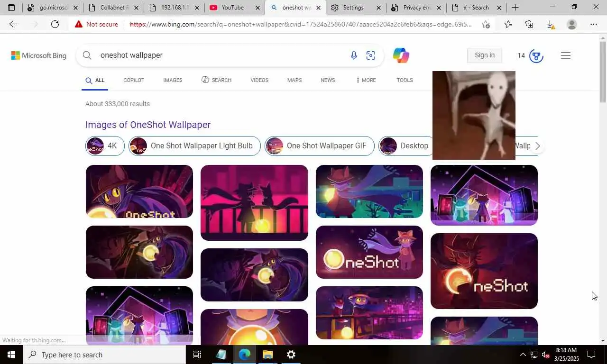The width and height of the screenshot is (607, 364).
Task: Select the COPILOT search category
Action: point(134,80)
